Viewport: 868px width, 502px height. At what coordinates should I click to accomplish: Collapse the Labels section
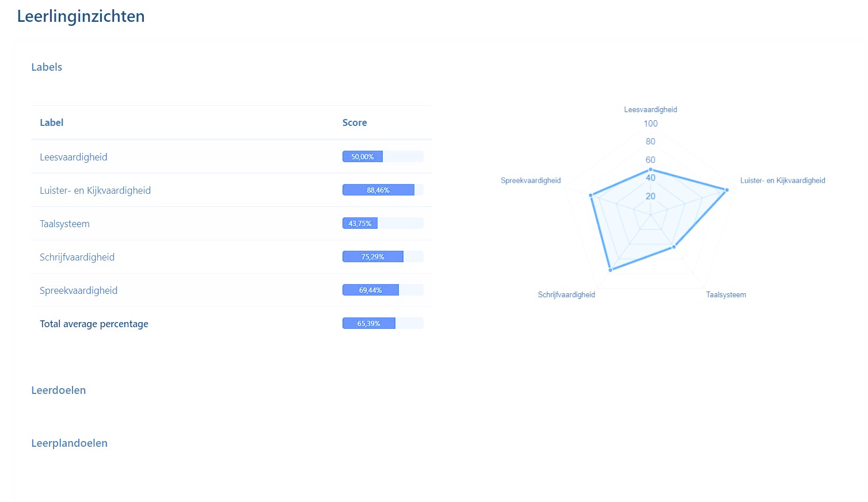pyautogui.click(x=47, y=67)
